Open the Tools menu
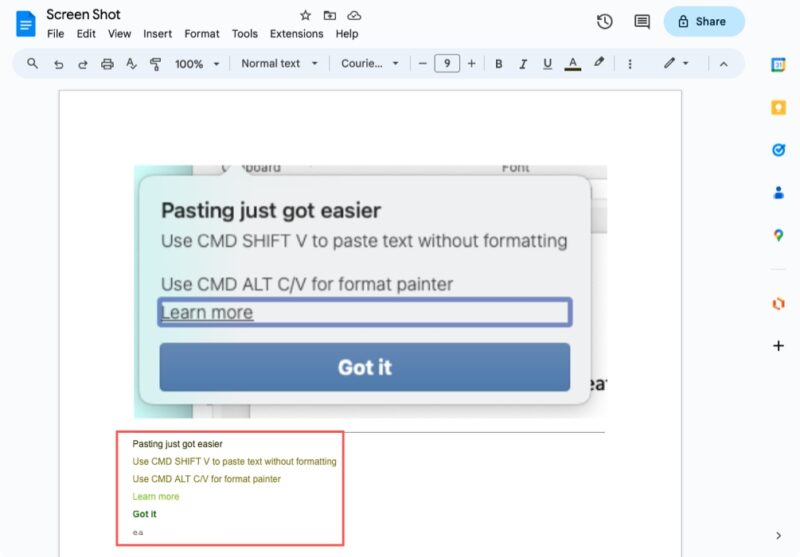This screenshot has height=557, width=800. [x=244, y=34]
